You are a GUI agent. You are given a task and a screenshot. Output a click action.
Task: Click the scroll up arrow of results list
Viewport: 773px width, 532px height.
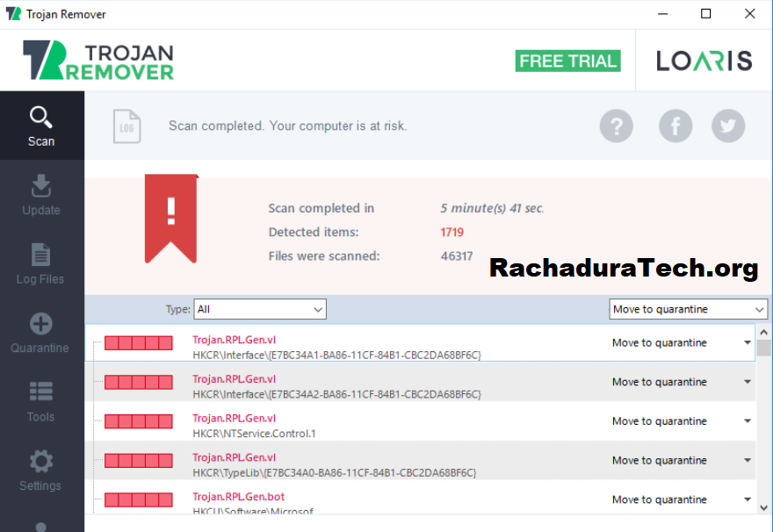[x=763, y=332]
